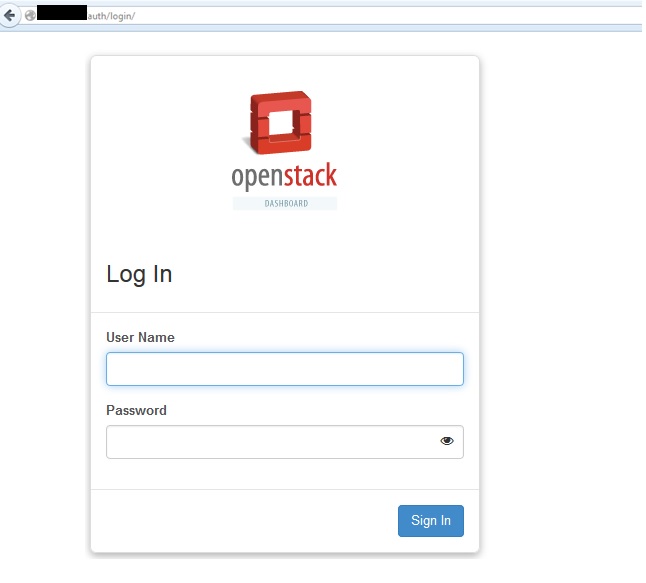
Task: Click the grey 'open' part of wordmark
Action: click(x=257, y=178)
